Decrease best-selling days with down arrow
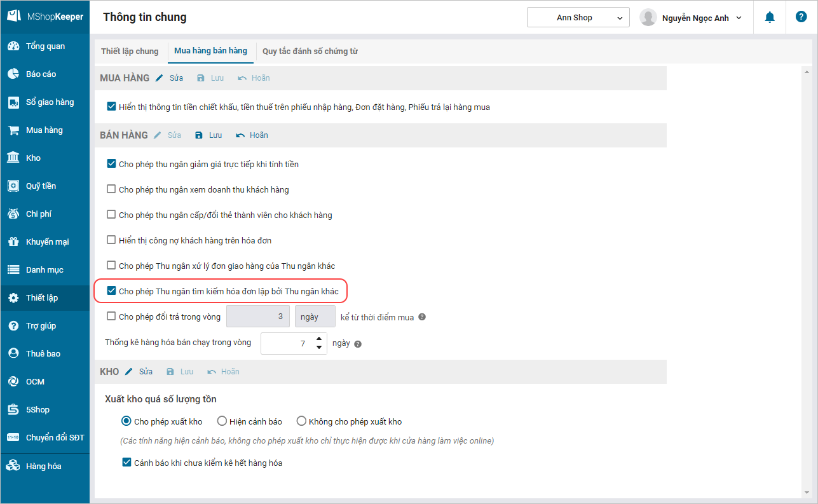This screenshot has width=818, height=504. coord(319,348)
